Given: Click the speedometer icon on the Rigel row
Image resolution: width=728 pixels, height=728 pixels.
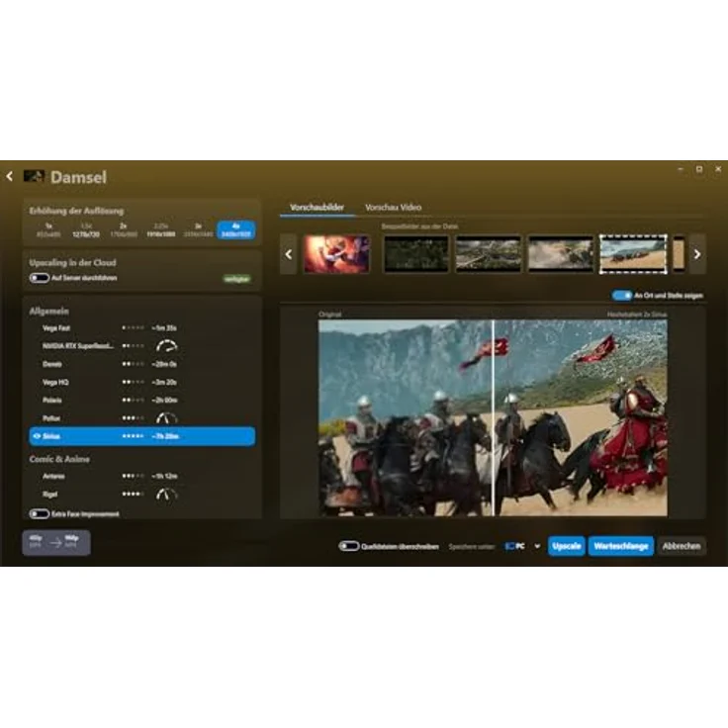Looking at the screenshot, I should point(166,494).
